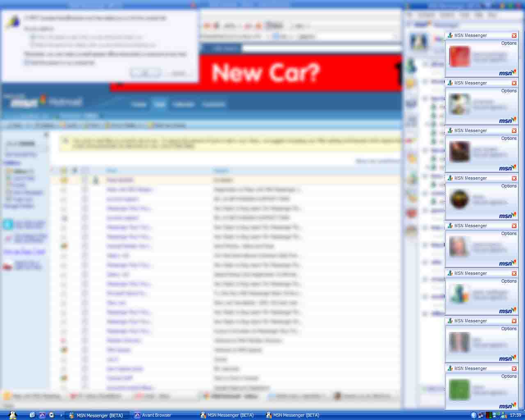Expand the quick launch chevron on the taskbar

point(61,415)
